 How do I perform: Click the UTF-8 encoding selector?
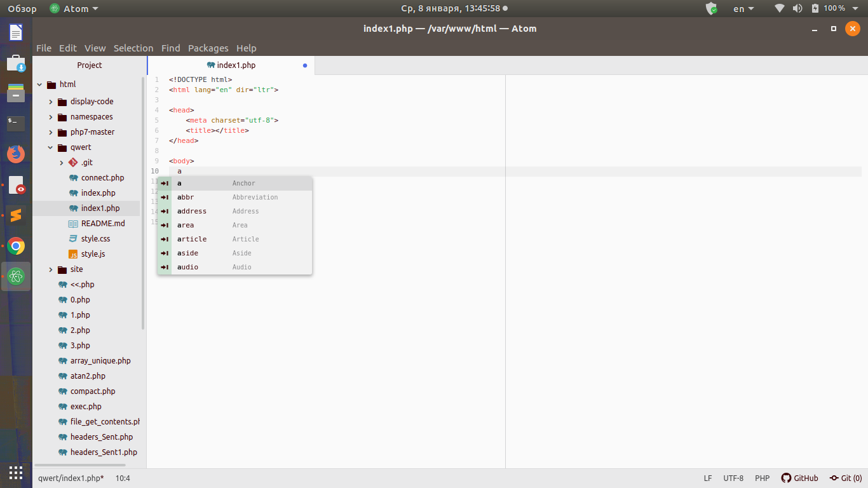pyautogui.click(x=733, y=478)
